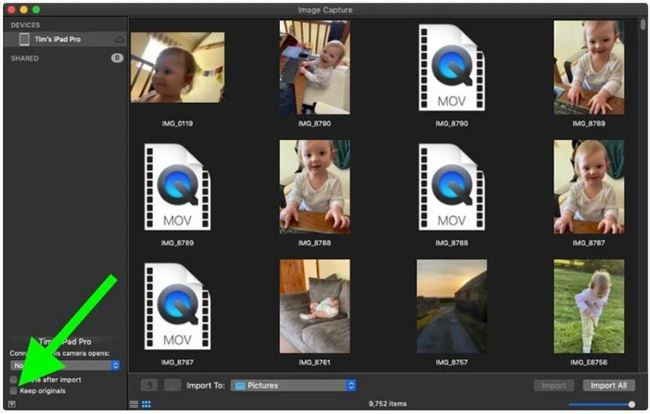Enable Delete after import checkbox
650x414 pixels.
point(13,380)
